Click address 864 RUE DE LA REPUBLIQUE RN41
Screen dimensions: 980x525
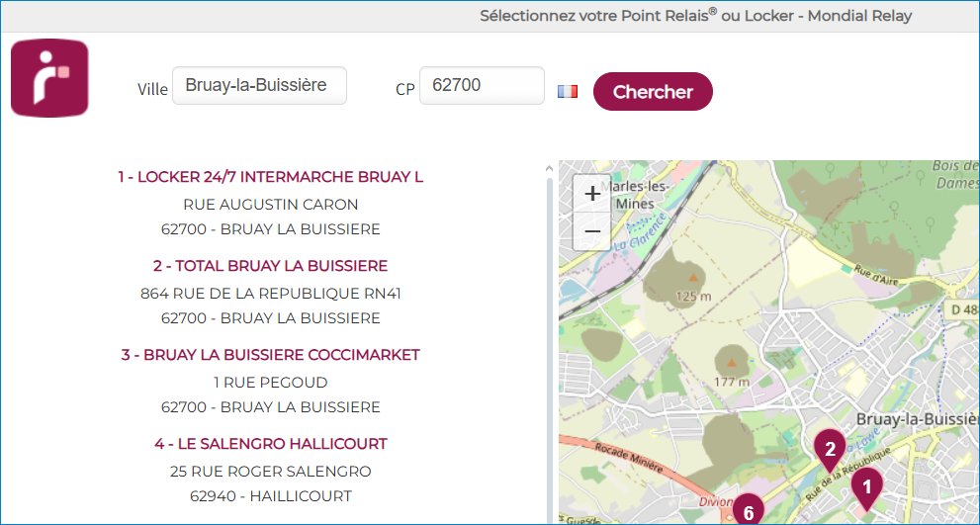[x=271, y=293]
